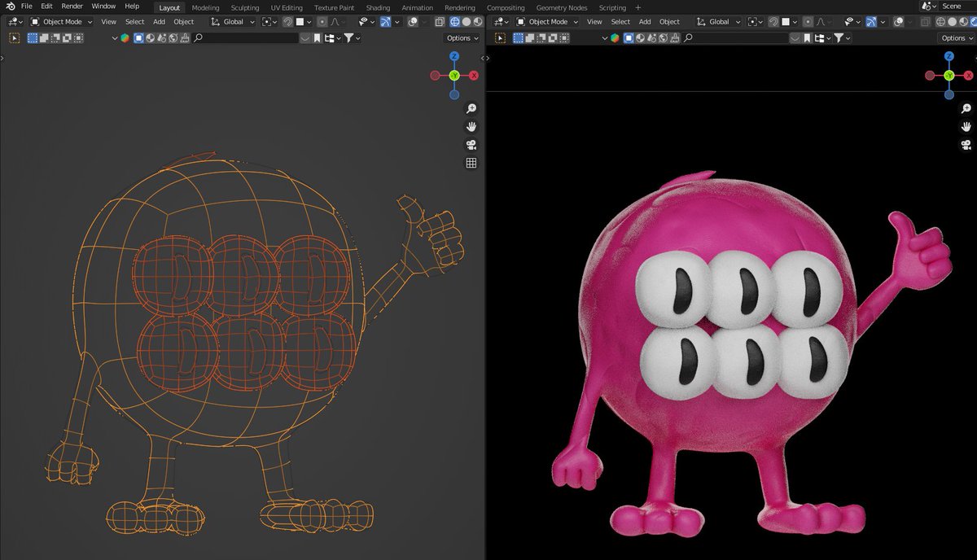
Task: Click the Blender logo icon in menu bar
Action: [x=10, y=7]
